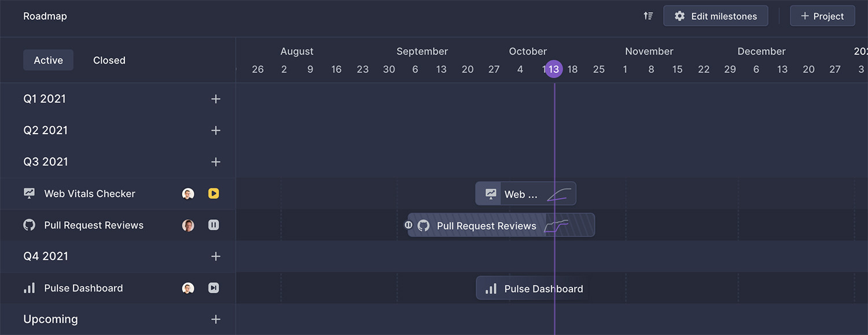Viewport: 868px width, 335px height.
Task: Open the sort ordering icon in the toolbar
Action: 648,16
